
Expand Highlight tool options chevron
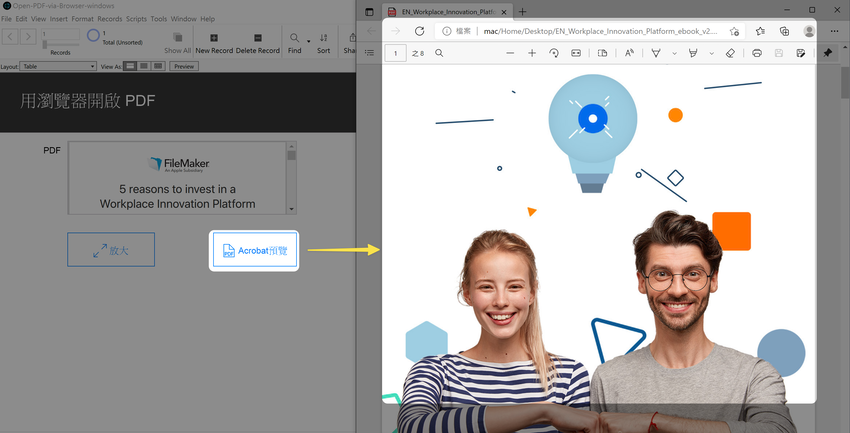pos(712,53)
